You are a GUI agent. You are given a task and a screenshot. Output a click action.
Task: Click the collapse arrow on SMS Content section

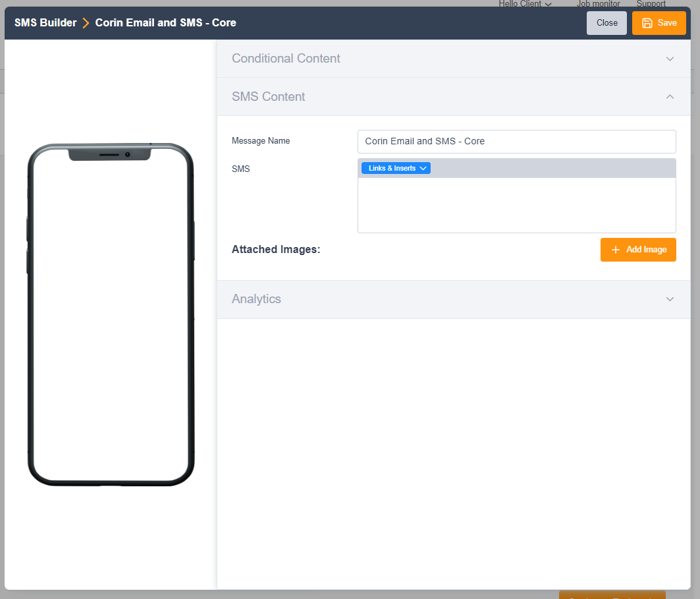tap(670, 96)
